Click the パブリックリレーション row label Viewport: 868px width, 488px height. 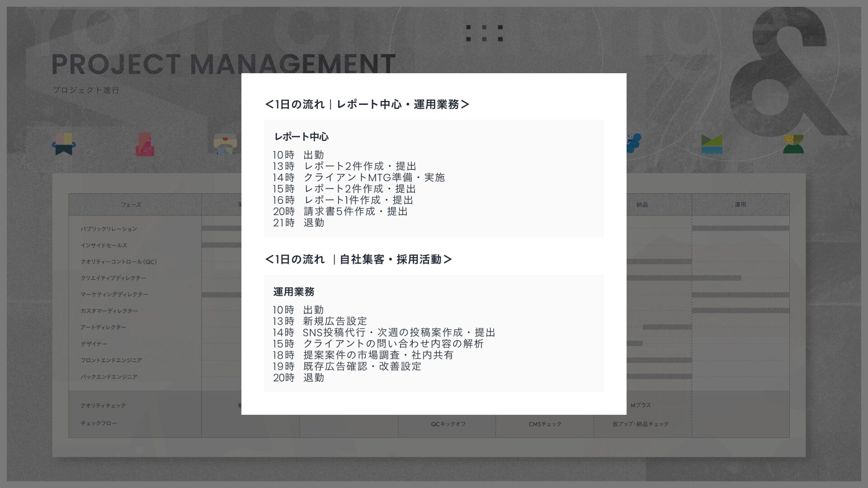[x=108, y=229]
